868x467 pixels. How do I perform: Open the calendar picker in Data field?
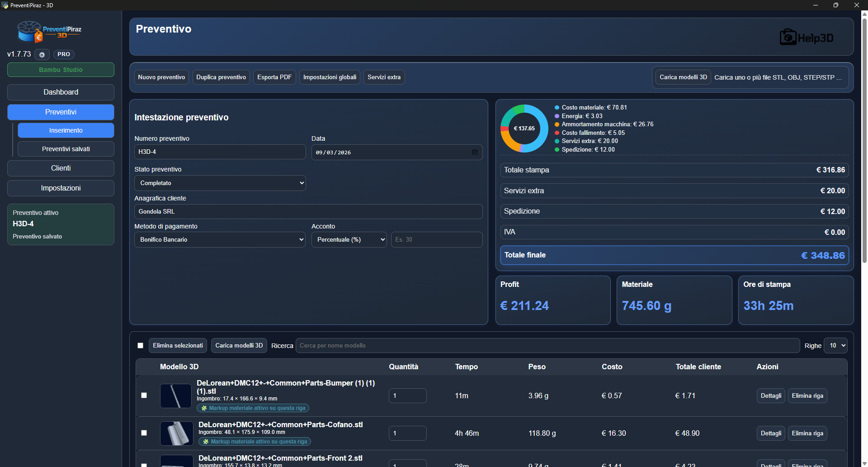tap(475, 152)
